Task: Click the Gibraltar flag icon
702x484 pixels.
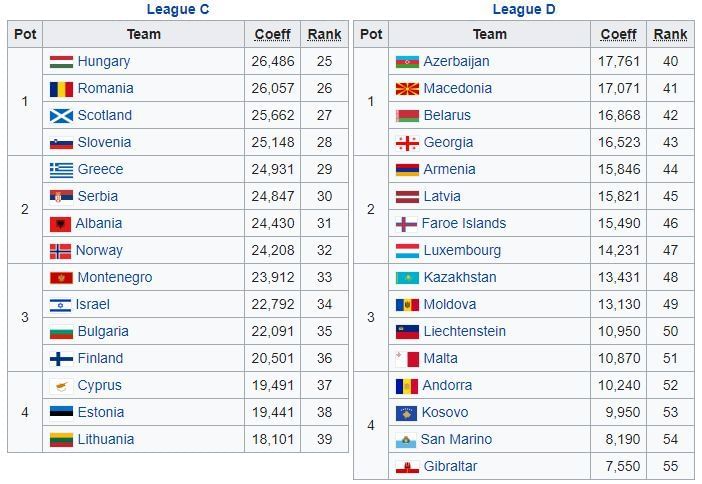Action: (x=407, y=467)
